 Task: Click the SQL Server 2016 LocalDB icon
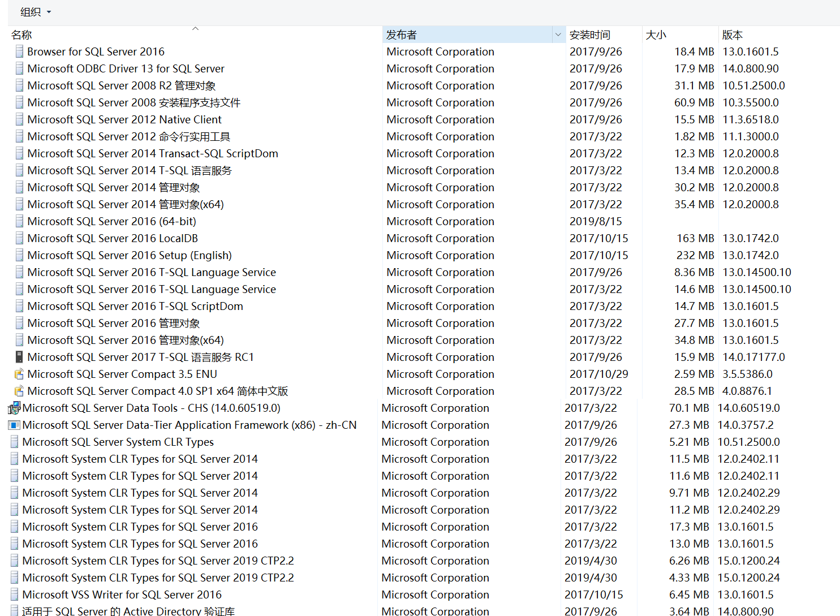tap(19, 238)
